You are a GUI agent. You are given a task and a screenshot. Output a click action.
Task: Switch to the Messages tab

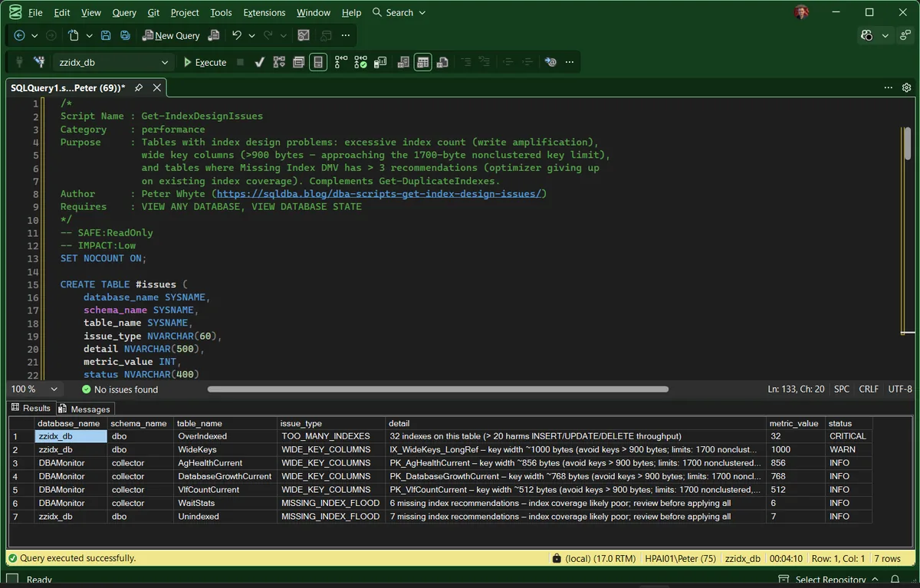point(85,409)
